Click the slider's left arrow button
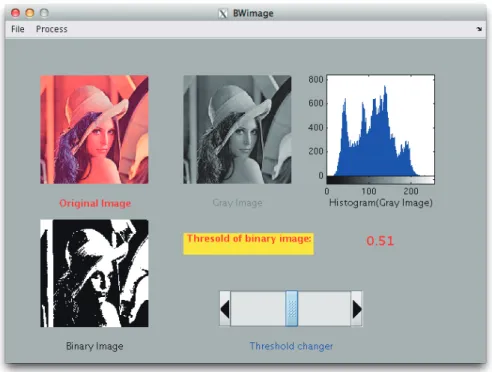Screen dimensions: 492x372 [x=225, y=309]
